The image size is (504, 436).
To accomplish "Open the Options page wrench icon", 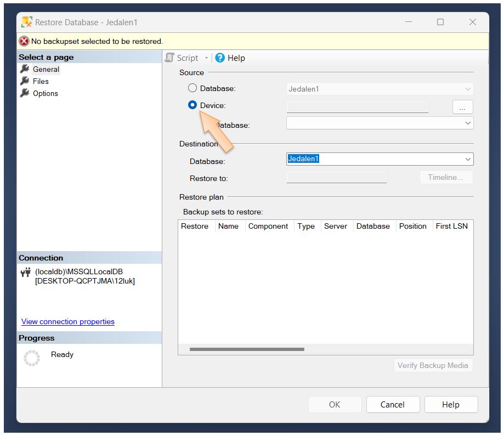I will [x=24, y=93].
